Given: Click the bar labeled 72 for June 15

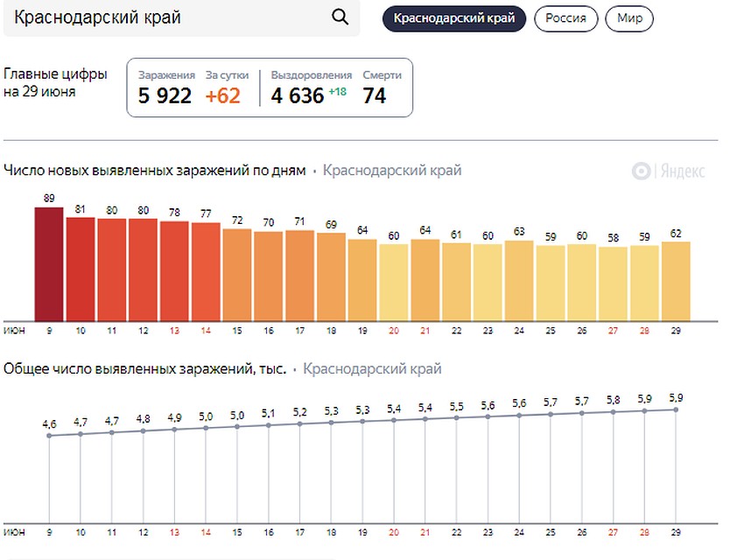Looking at the screenshot, I should (237, 275).
